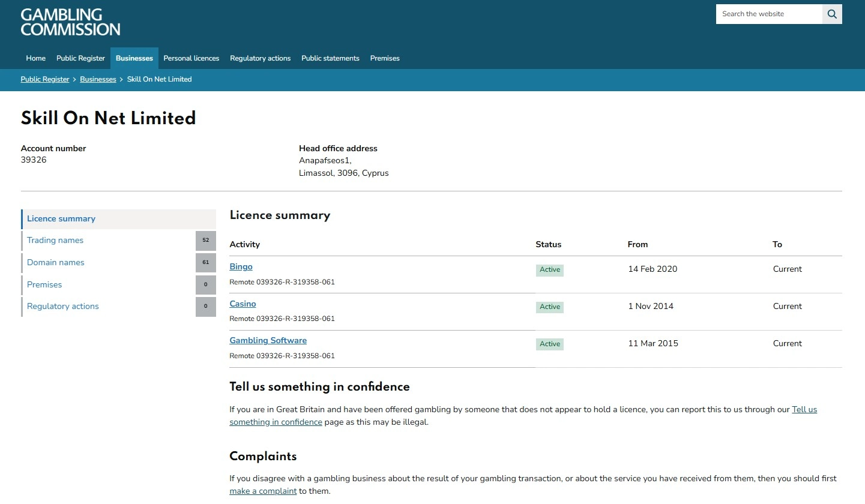865x504 pixels.
Task: Follow the make a complaint link
Action: tap(263, 491)
